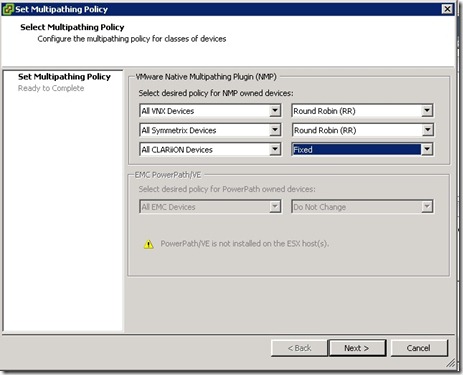463x375 pixels.
Task: Click the Back button
Action: pyautogui.click(x=299, y=348)
